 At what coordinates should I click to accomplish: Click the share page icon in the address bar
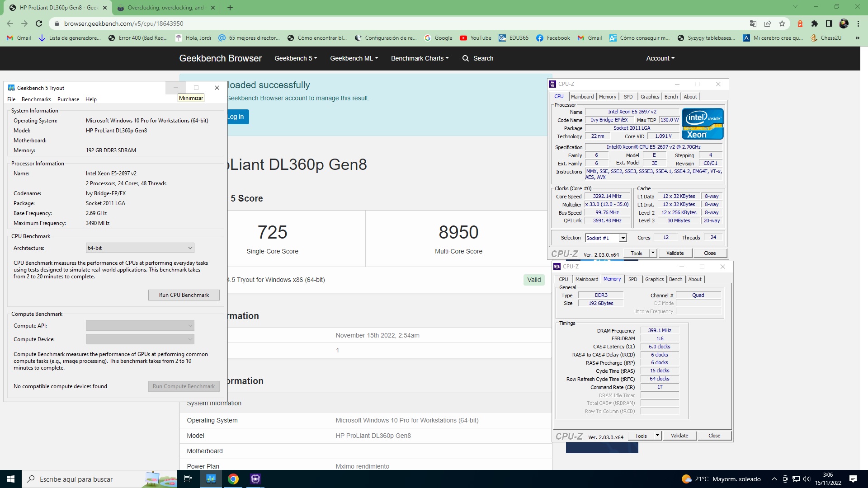(x=768, y=23)
